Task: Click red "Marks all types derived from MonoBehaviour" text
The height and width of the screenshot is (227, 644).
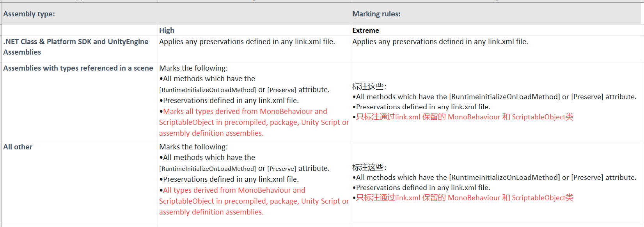Action: click(245, 112)
